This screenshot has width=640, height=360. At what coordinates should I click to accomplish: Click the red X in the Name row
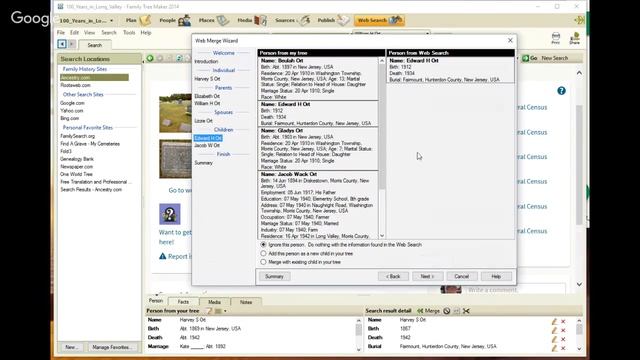pos(563,322)
